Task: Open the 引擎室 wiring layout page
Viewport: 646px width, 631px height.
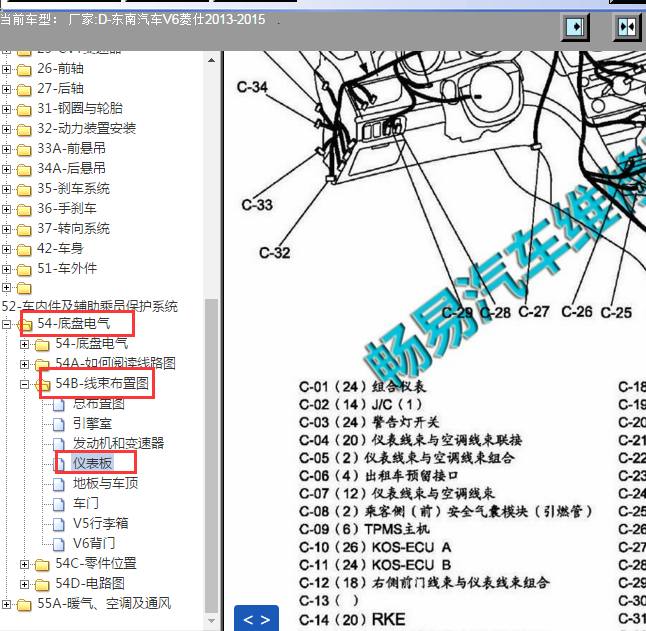Action: [92, 423]
